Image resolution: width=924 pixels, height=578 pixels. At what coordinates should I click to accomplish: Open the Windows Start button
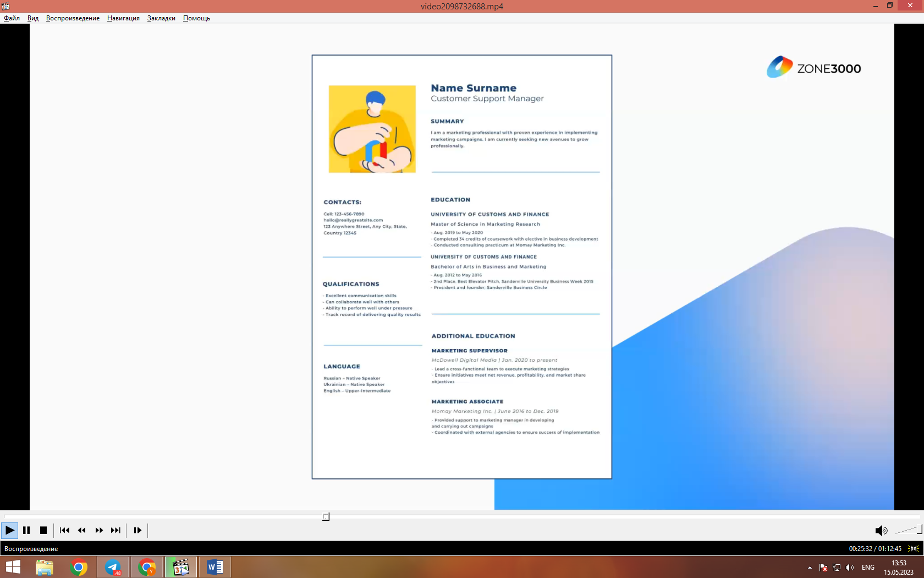point(13,567)
